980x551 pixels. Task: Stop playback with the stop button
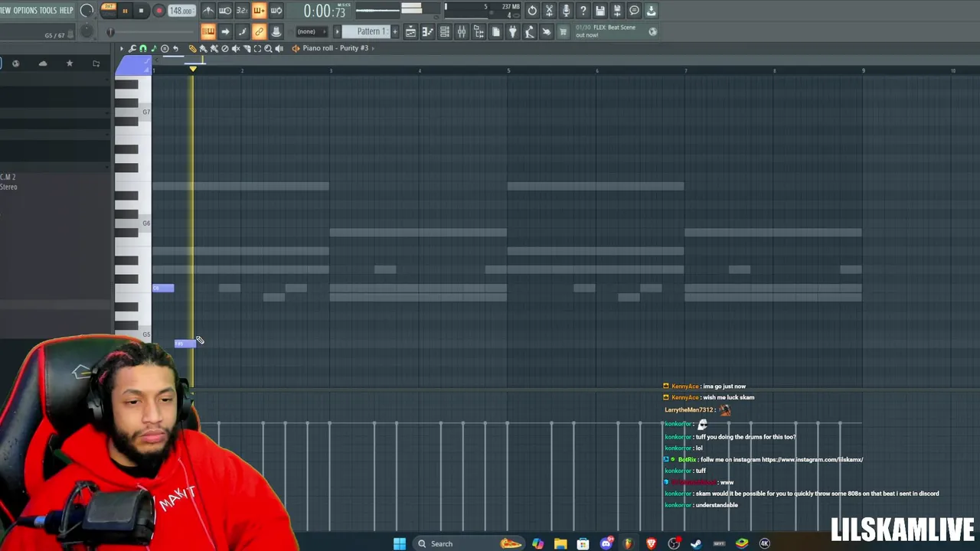point(142,11)
